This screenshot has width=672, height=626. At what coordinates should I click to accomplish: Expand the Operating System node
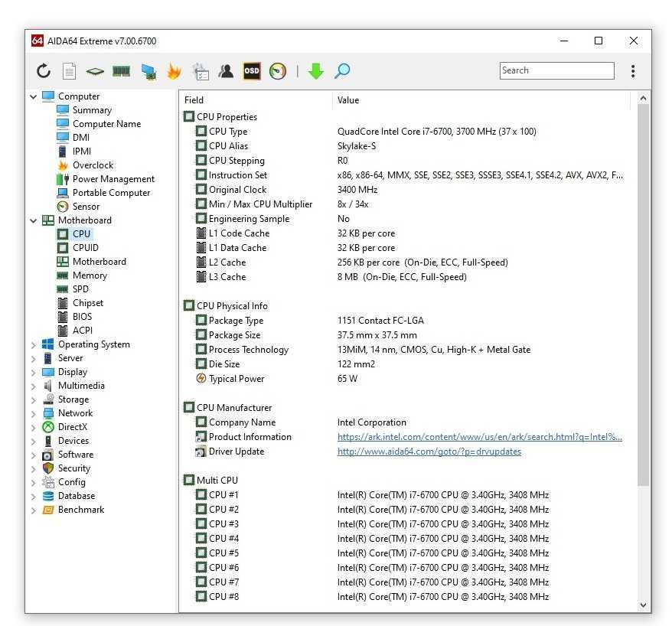(34, 344)
